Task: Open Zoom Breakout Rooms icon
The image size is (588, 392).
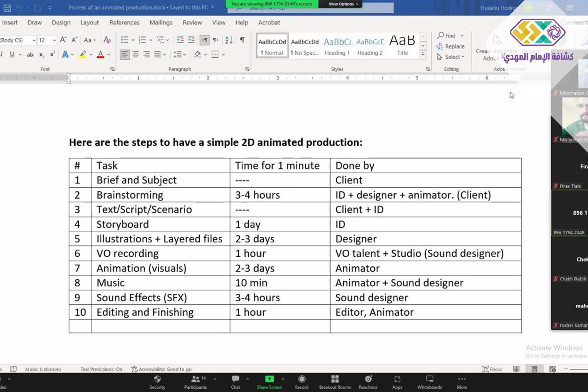Action: coord(335,382)
